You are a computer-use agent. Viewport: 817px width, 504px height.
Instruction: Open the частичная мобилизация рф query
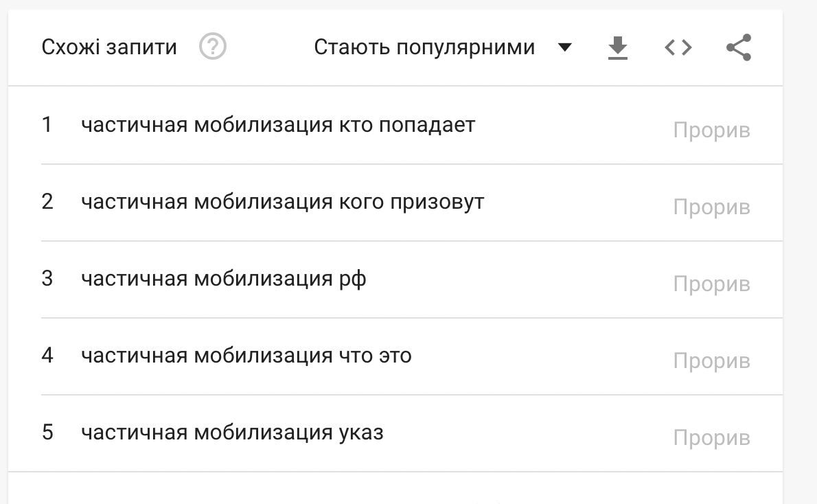coord(223,279)
